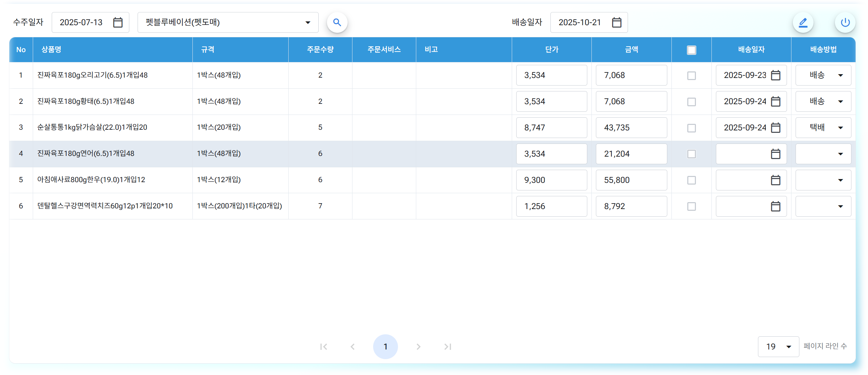Viewport: 868px width, 375px height.
Task: Open calendar icon in row 6 배송일자
Action: point(776,206)
